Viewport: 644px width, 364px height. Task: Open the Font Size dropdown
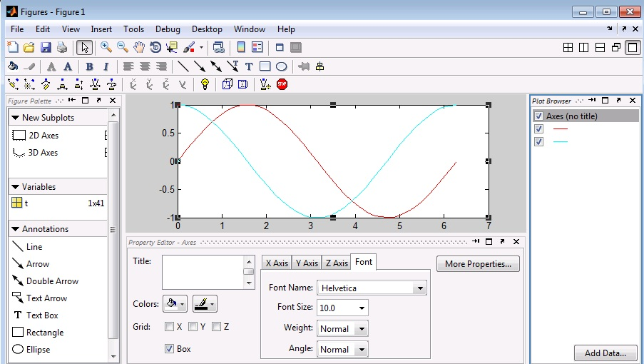pos(362,308)
